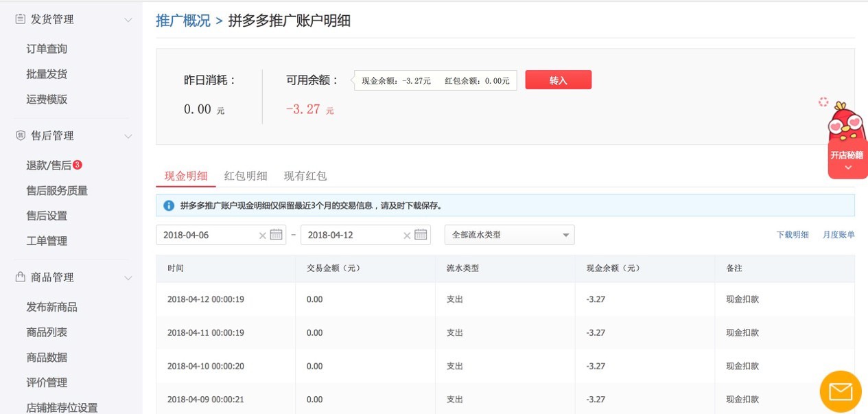Open 店铺推荐位设置 in sidebar
This screenshot has height=414, width=868.
(x=62, y=407)
